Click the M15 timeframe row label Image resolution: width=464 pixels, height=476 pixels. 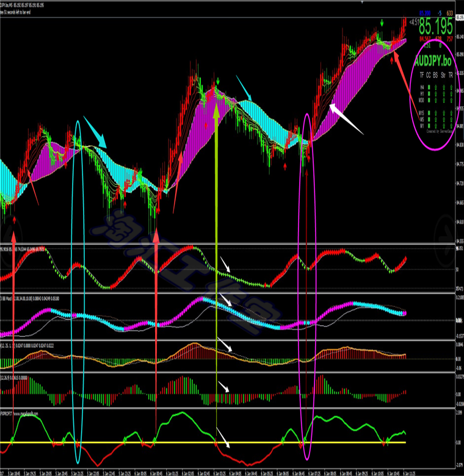tap(421, 113)
